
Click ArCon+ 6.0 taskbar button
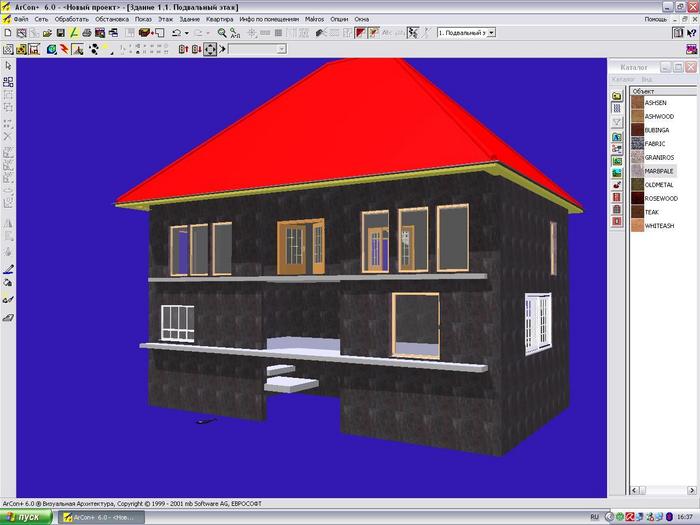coord(100,517)
